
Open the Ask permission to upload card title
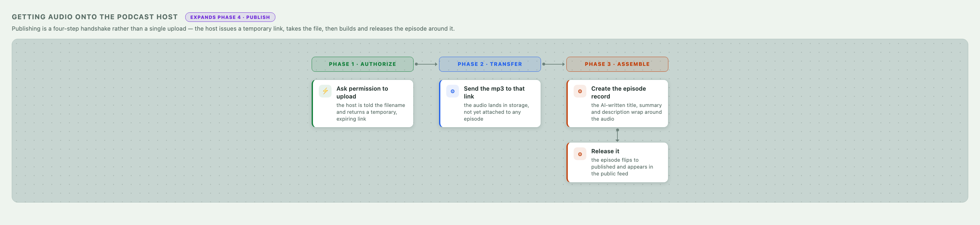(x=362, y=92)
